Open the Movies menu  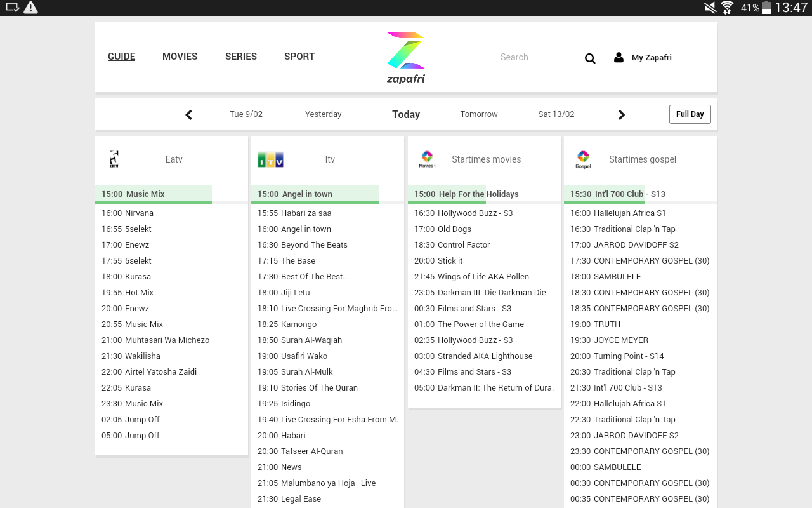(180, 57)
